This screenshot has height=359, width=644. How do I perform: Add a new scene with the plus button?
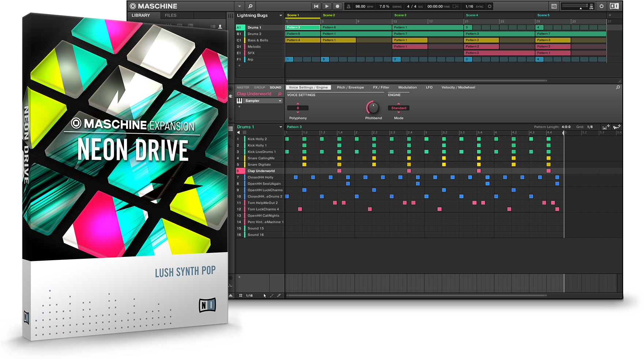click(x=610, y=15)
